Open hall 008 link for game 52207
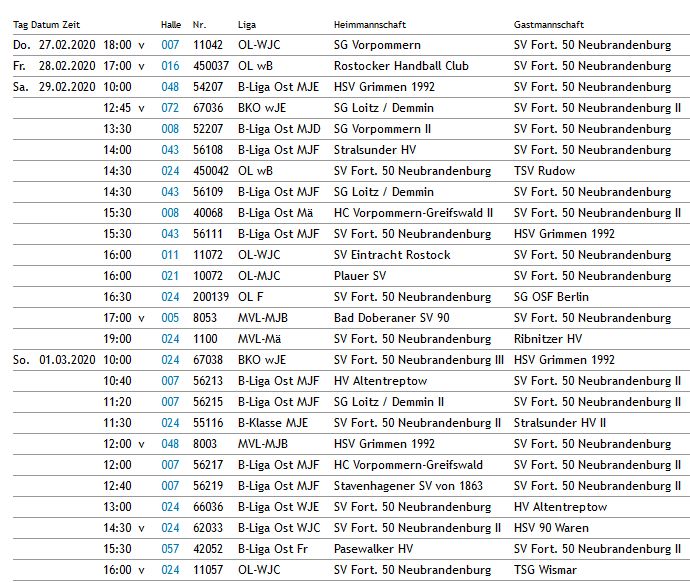Screen dimensions: 690x583 (170, 129)
